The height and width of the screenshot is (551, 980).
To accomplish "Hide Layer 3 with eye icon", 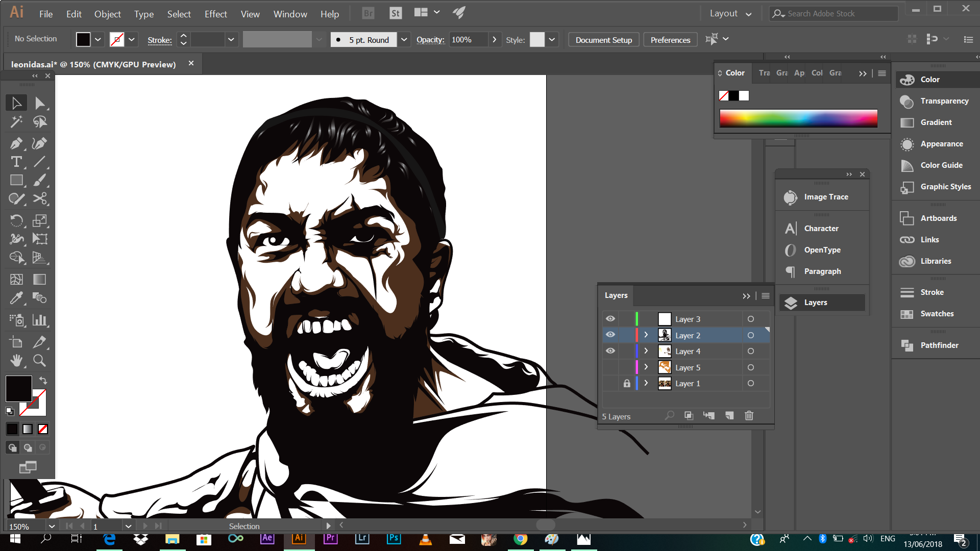I will pos(610,319).
